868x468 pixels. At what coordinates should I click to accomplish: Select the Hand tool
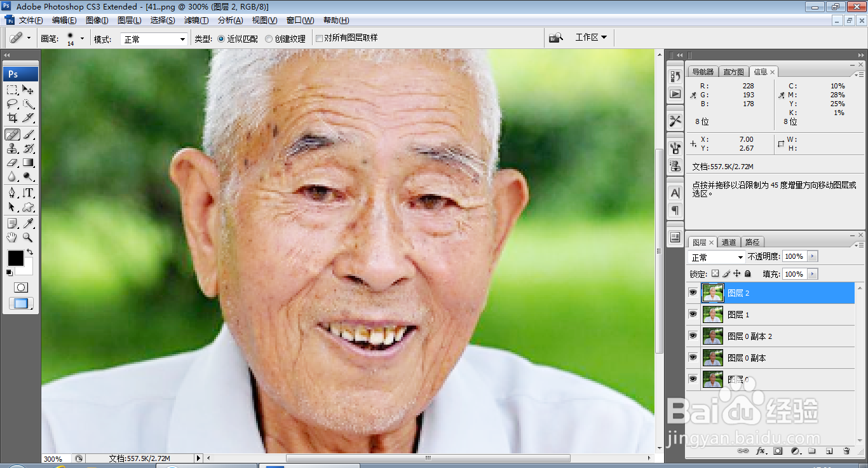point(12,237)
